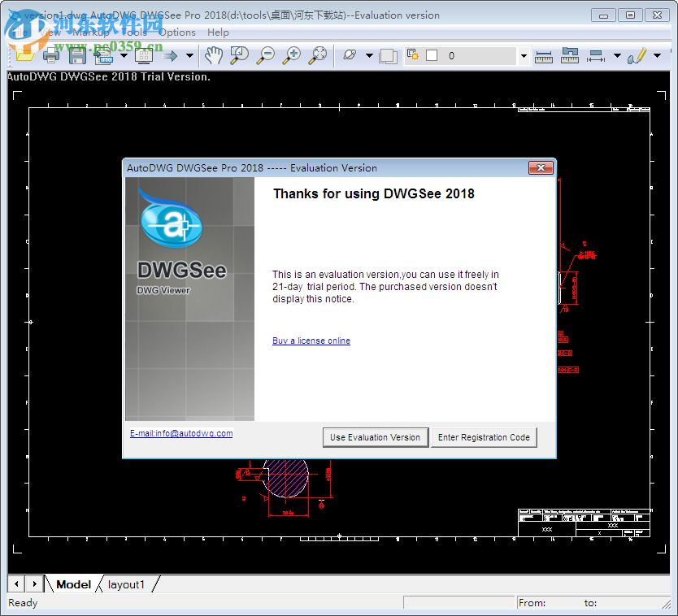Click the Save floppy disk icon
Viewport: 678px width, 616px height.
coord(77,56)
